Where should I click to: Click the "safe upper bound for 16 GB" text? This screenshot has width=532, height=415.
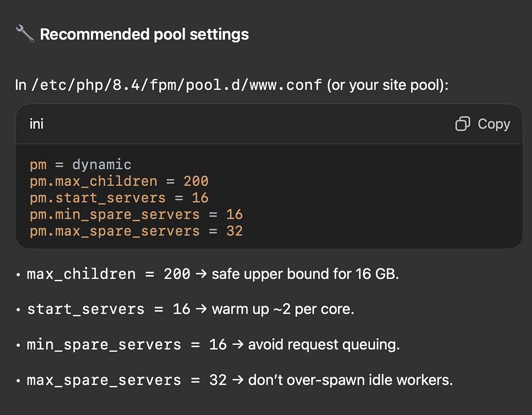tap(305, 275)
